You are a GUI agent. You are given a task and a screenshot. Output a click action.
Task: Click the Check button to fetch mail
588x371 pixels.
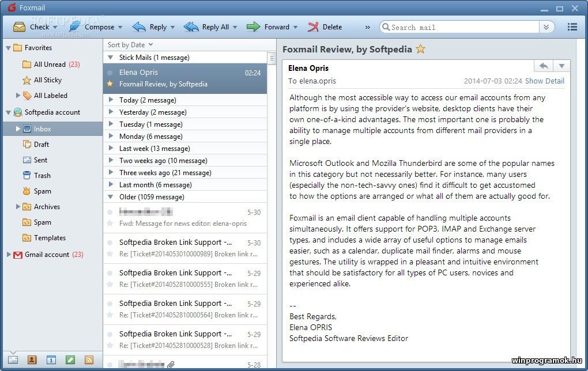[35, 26]
